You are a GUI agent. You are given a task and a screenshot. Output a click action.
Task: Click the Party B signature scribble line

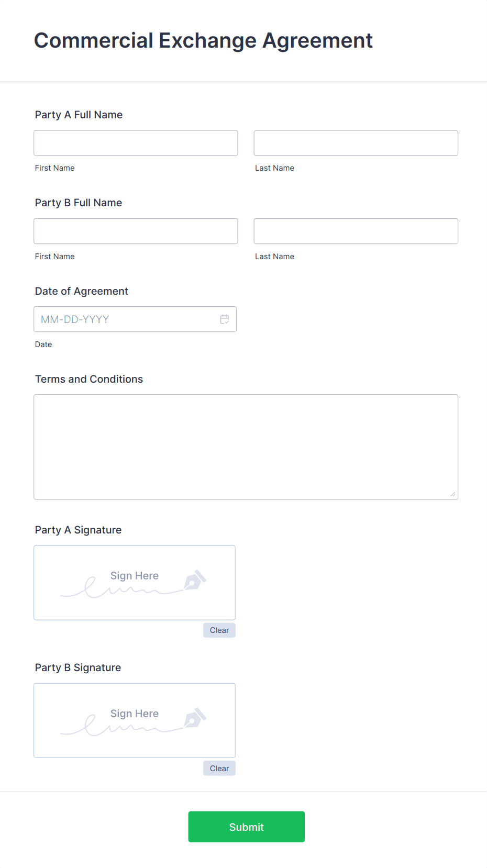point(120,729)
